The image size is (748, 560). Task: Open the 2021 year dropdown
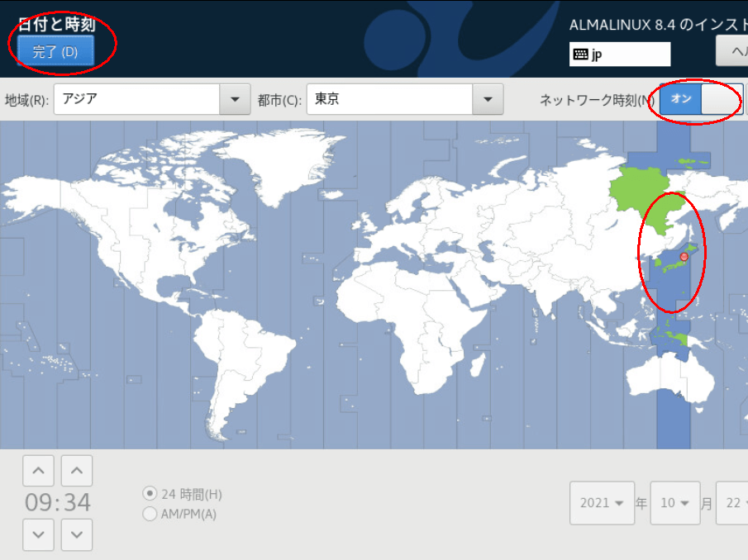pos(602,503)
